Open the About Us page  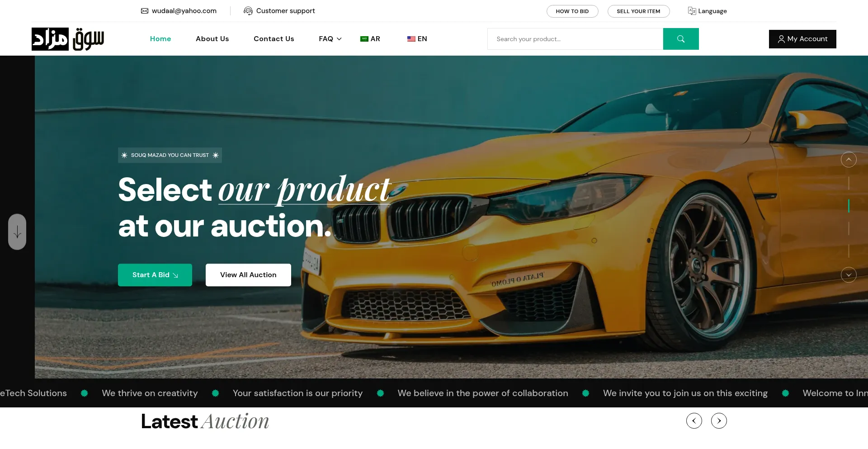[x=212, y=39]
